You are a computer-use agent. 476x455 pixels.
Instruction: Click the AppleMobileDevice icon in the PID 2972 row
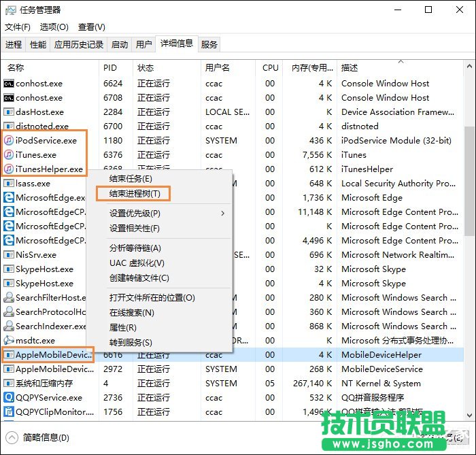pyautogui.click(x=8, y=369)
